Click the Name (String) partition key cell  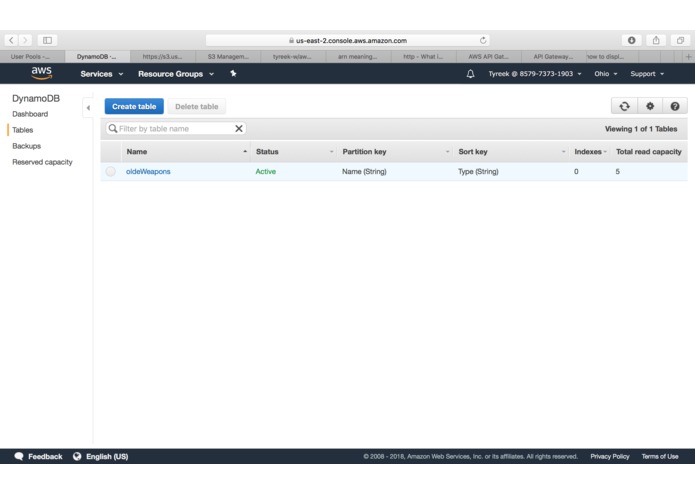click(364, 171)
